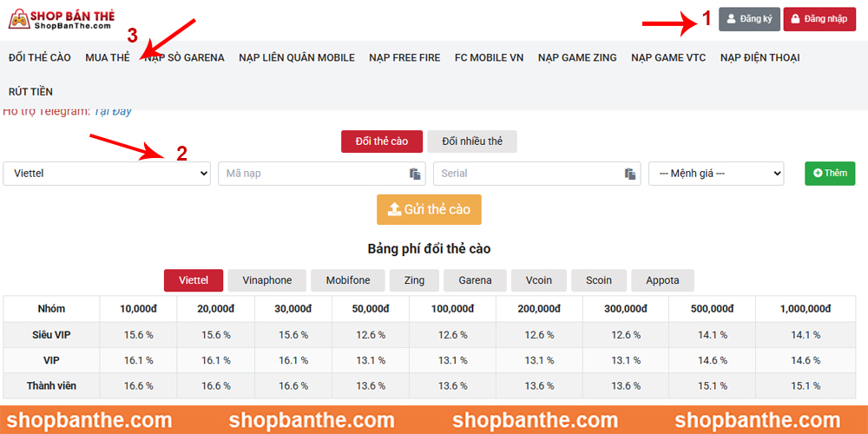The height and width of the screenshot is (434, 868).
Task: Click the Nhóm column header
Action: 51,309
